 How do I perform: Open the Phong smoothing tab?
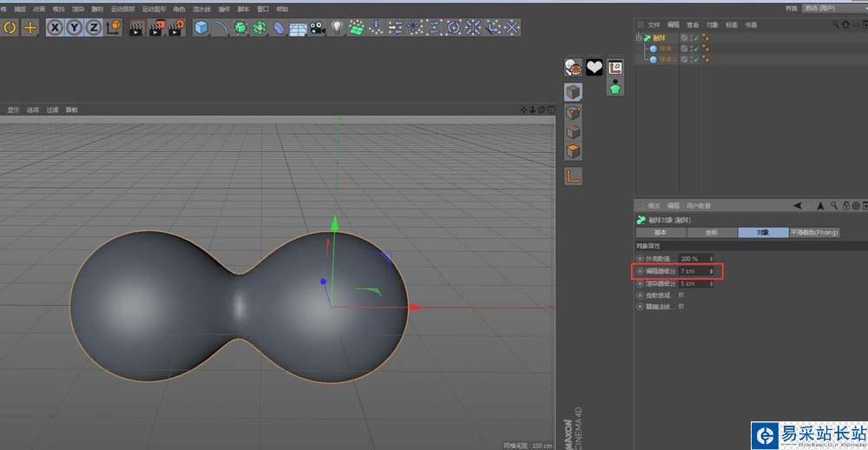coord(814,232)
